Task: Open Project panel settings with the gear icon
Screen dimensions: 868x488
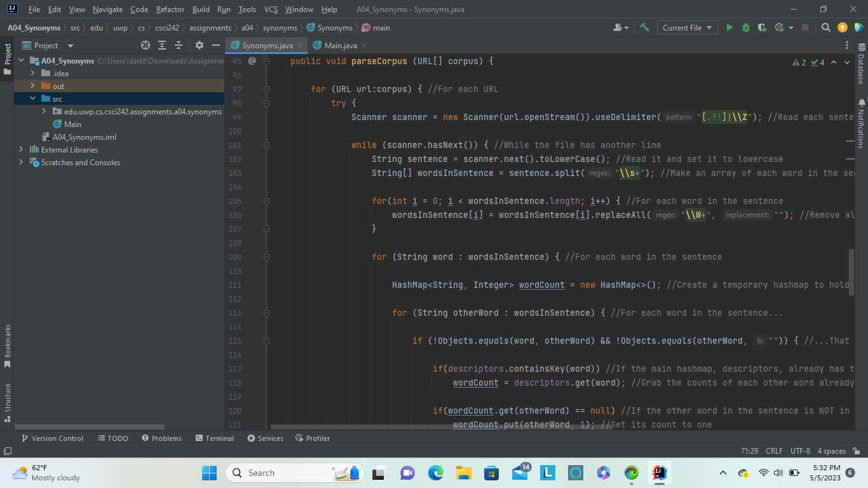Action: tap(199, 45)
